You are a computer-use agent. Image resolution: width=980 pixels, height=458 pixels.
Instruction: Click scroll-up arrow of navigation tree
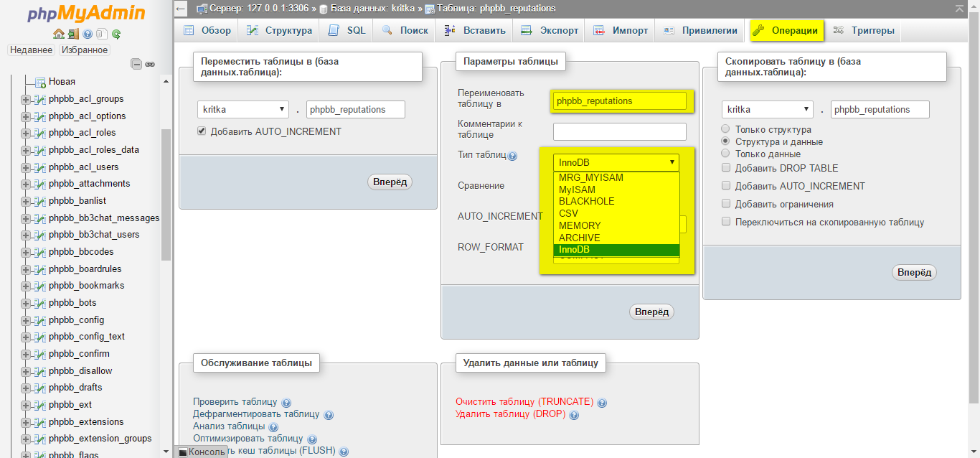(x=166, y=81)
